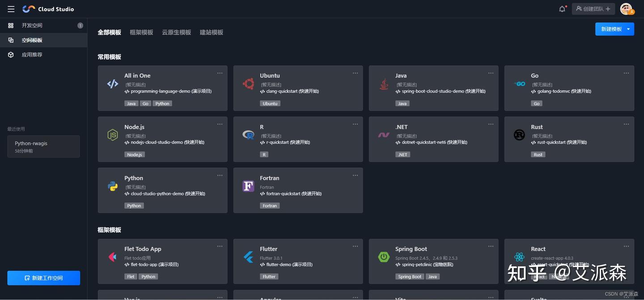Open more options on Rust card
The image size is (644, 300).
tap(626, 124)
